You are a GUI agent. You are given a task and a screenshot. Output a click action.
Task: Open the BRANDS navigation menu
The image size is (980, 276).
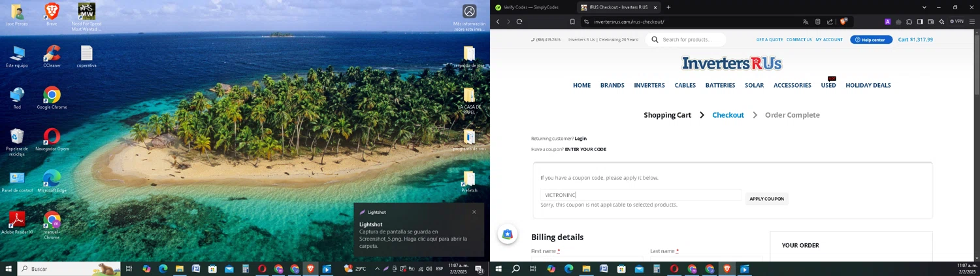[612, 85]
